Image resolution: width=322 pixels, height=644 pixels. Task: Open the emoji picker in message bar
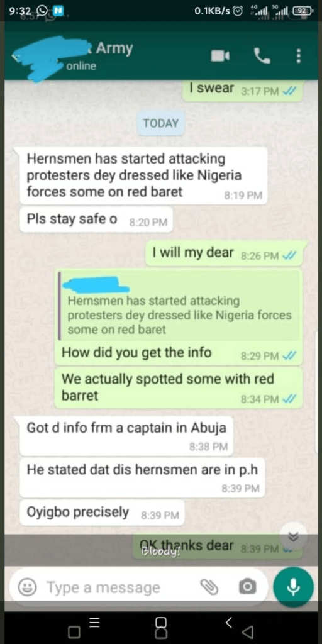point(28,587)
